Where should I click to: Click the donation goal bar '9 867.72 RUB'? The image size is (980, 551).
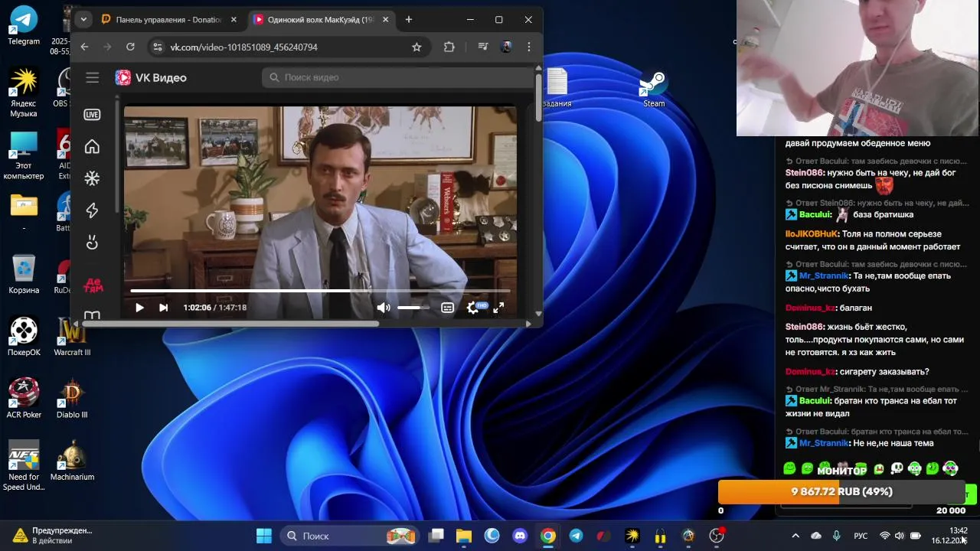[x=841, y=491]
